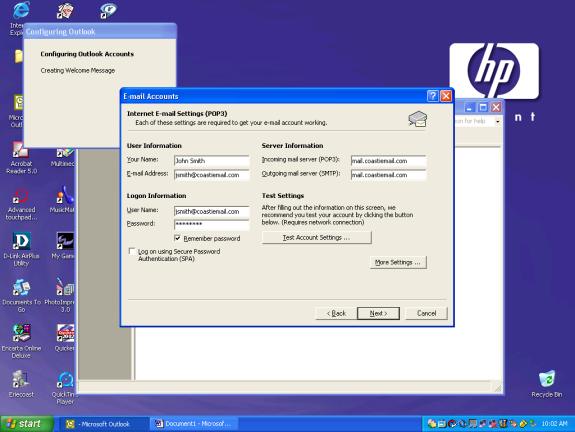The height and width of the screenshot is (432, 575).
Task: Open the Internet Explorer desktop icon
Action: (x=20, y=11)
